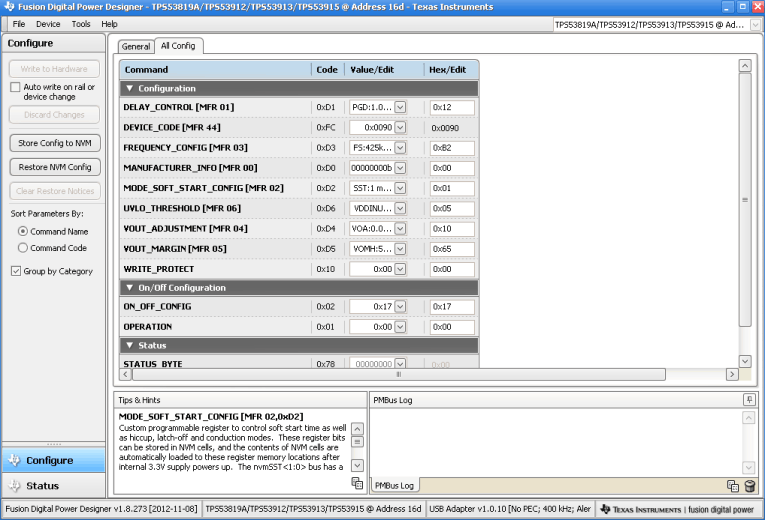This screenshot has width=765, height=520.
Task: Collapse the Configuration category
Action: tap(129, 88)
